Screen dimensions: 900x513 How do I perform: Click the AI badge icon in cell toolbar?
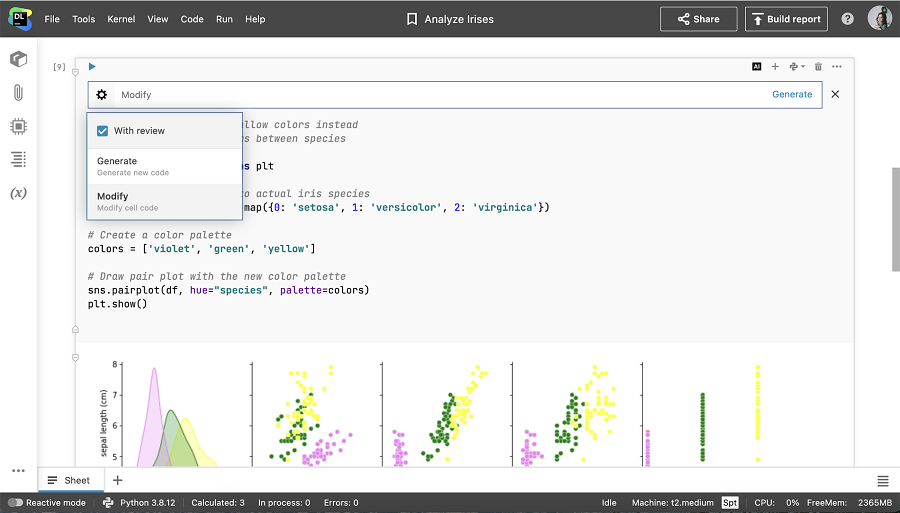pyautogui.click(x=757, y=67)
